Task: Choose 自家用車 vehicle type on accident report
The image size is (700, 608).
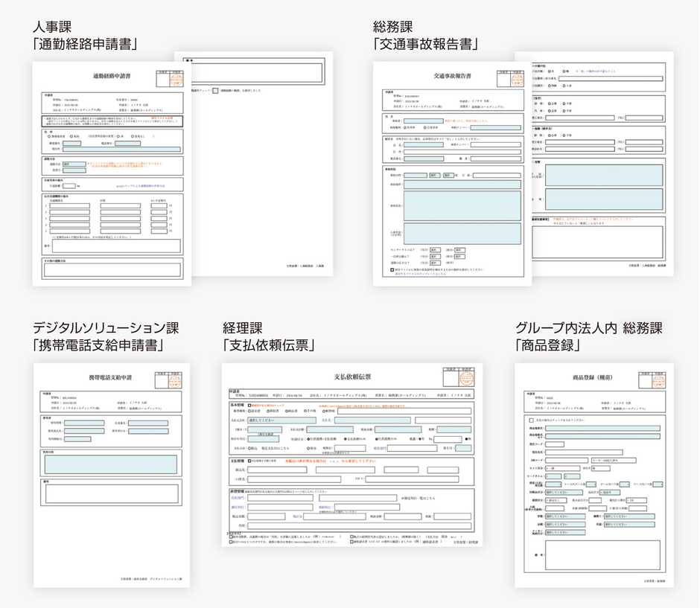Action: tap(425, 127)
